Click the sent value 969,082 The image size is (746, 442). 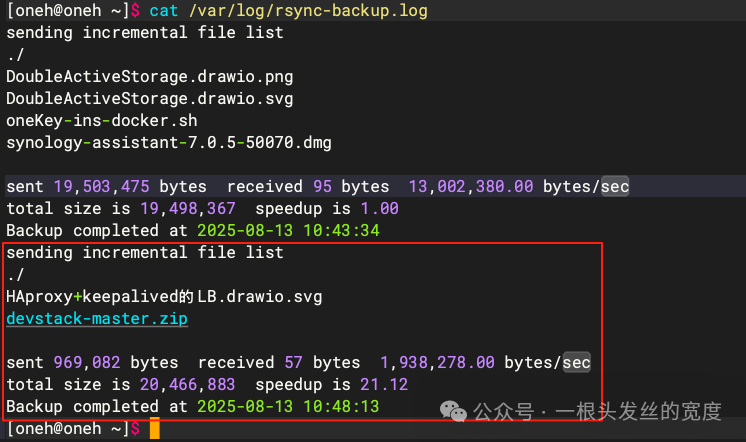[87, 363]
